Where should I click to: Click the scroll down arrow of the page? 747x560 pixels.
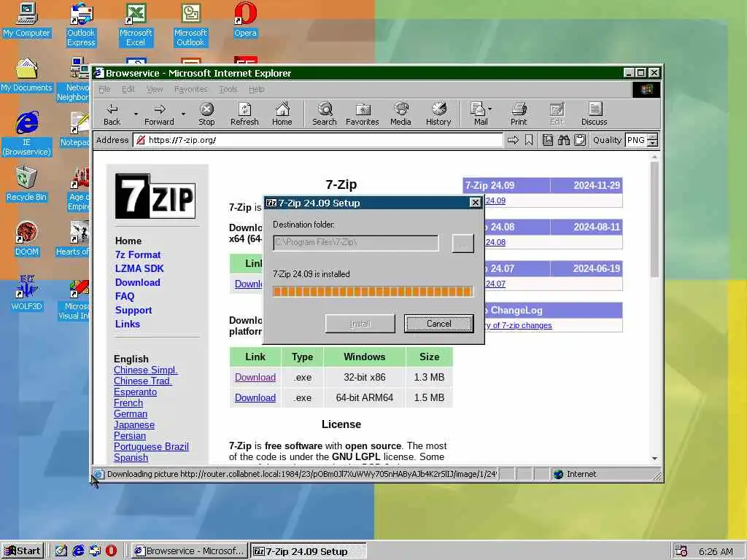(x=654, y=458)
